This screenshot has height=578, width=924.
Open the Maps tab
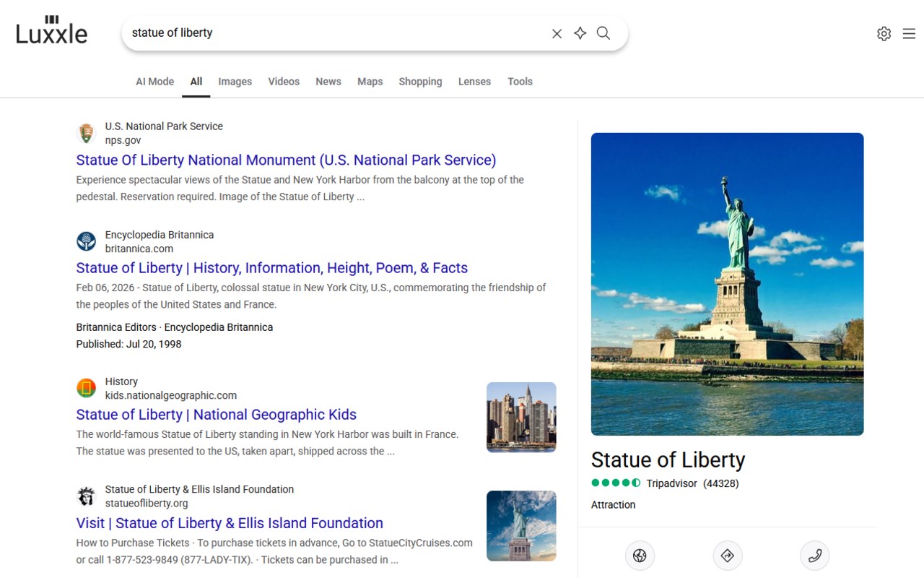pyautogui.click(x=370, y=82)
